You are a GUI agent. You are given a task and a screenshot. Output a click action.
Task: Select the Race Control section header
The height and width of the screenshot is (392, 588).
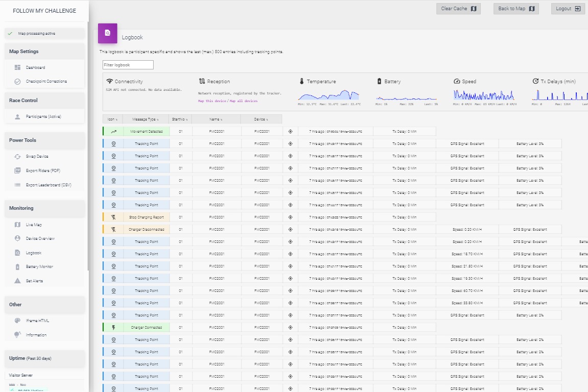[x=44, y=101]
